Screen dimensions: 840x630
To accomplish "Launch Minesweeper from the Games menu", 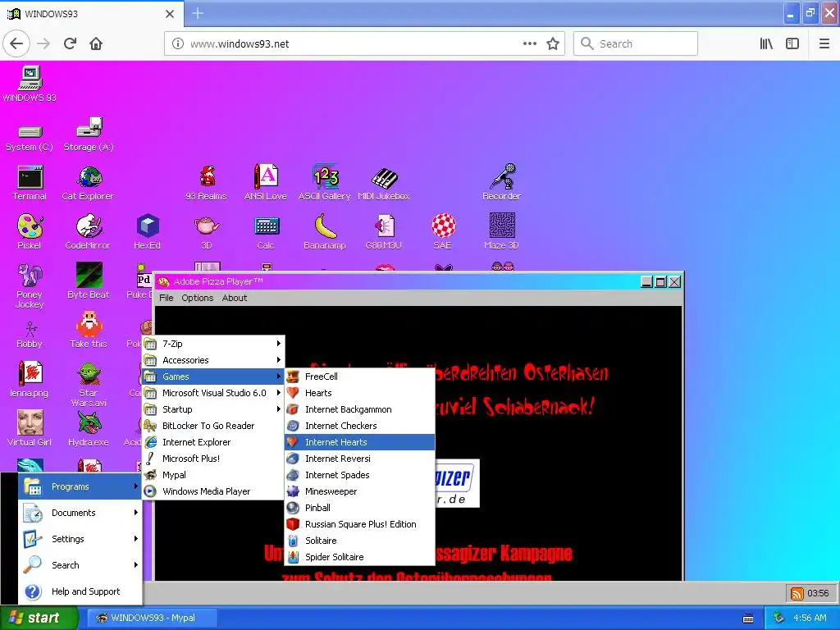I will 359,491.
